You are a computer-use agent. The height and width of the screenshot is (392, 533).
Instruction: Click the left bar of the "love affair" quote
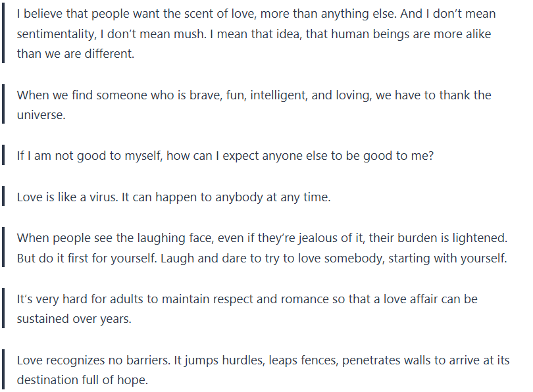[x=3, y=309]
